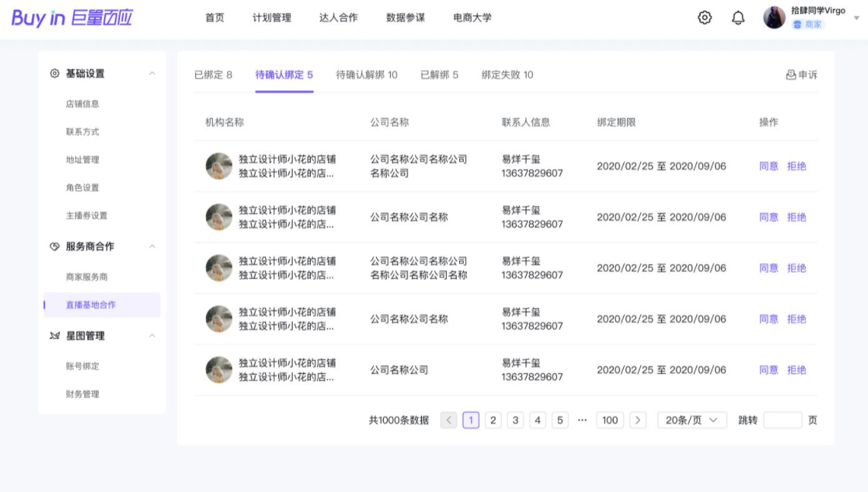Collapse the 基础设置 sidebar section
The height and width of the screenshot is (492, 868).
(152, 74)
